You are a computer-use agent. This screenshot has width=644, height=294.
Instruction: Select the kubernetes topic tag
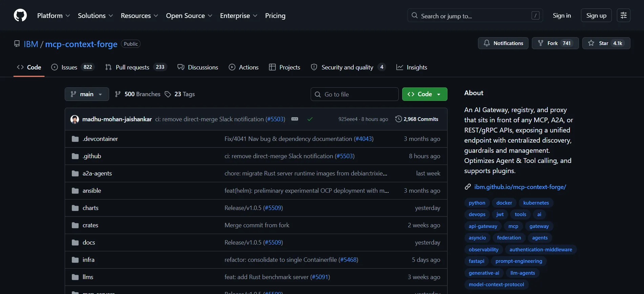[536, 203]
